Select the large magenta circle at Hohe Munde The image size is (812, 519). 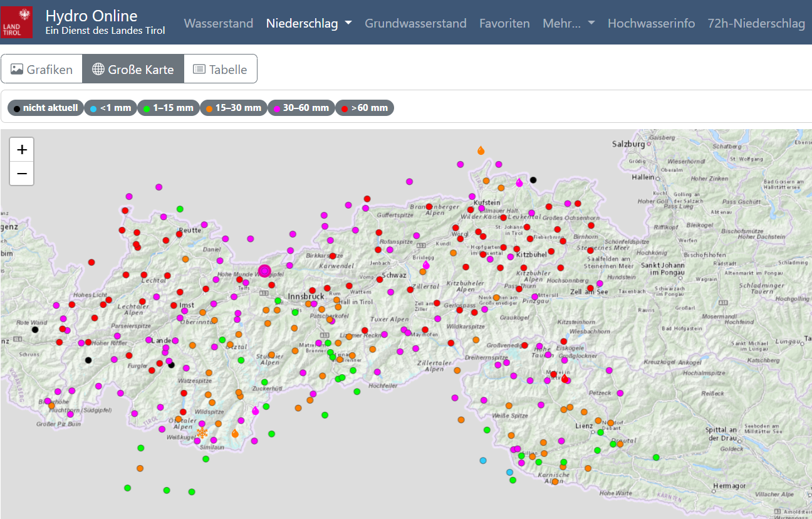tap(264, 271)
